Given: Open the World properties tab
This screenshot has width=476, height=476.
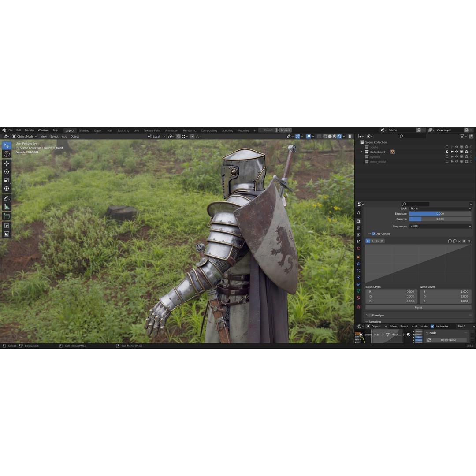Looking at the screenshot, I should coord(358,249).
